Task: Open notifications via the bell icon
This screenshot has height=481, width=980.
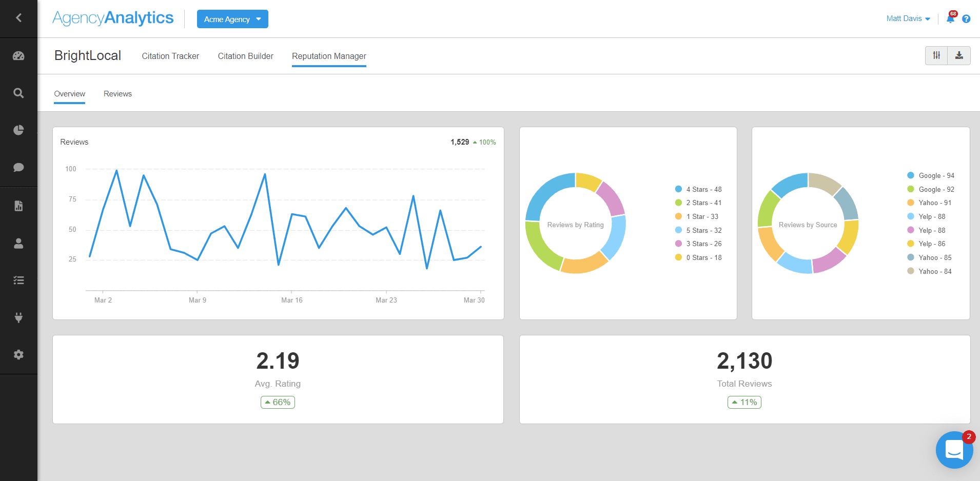Action: tap(950, 18)
